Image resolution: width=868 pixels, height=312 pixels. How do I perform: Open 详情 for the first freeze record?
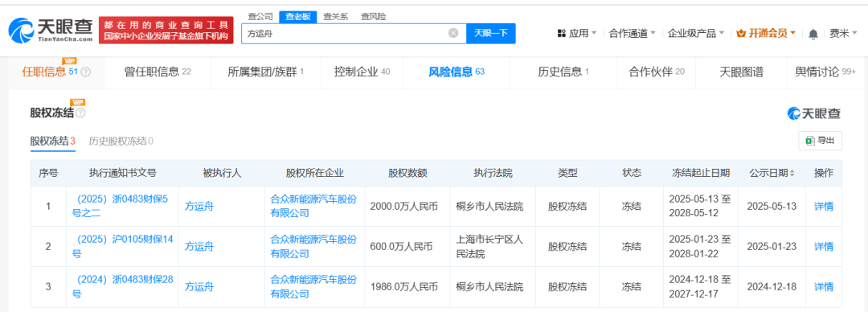pyautogui.click(x=824, y=206)
